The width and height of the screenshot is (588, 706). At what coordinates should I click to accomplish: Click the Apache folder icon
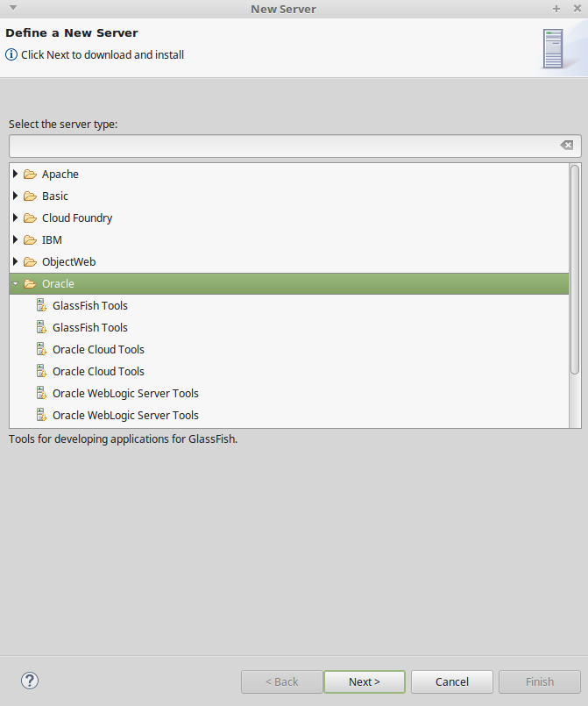(x=30, y=175)
